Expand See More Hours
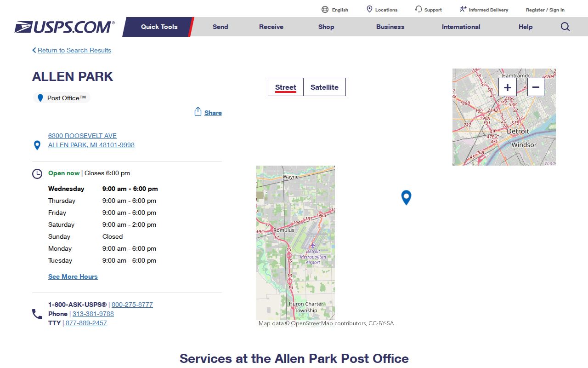The height and width of the screenshot is (368, 588). [73, 276]
